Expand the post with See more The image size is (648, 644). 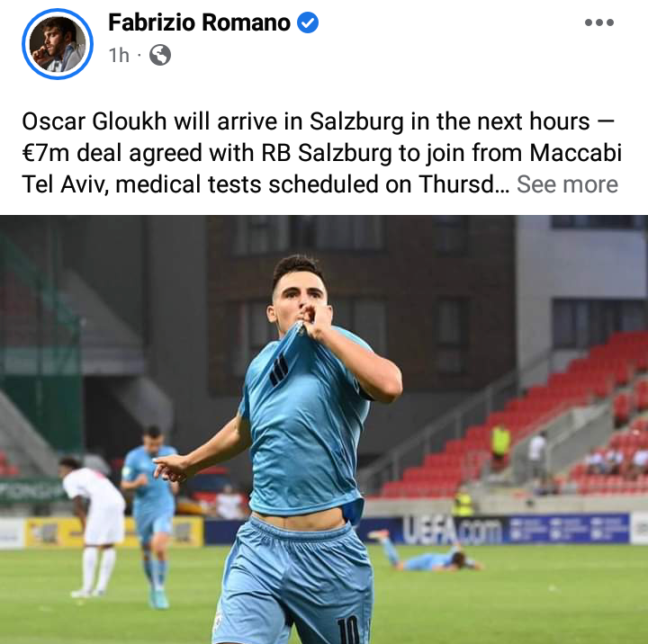point(567,183)
